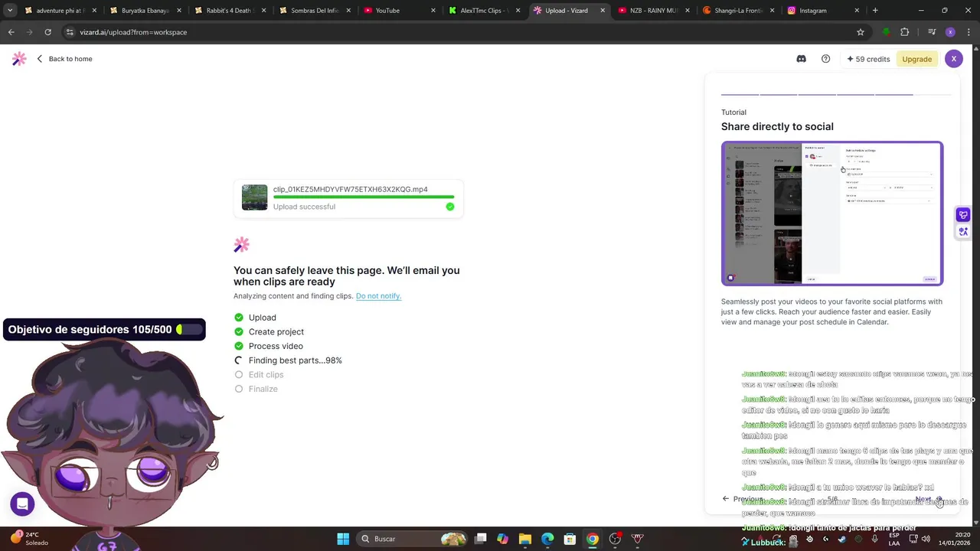This screenshot has width=980, height=551.
Task: Go back using the Back to home arrow
Action: (x=40, y=59)
